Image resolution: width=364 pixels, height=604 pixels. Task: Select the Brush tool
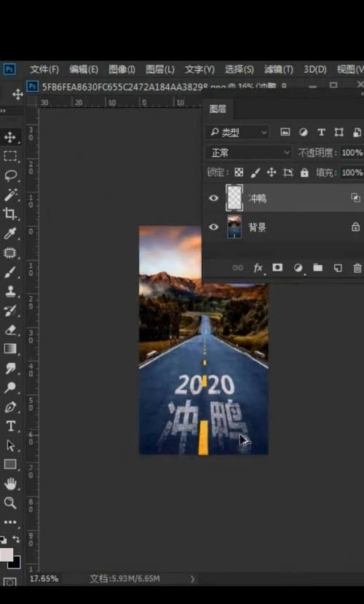(10, 272)
